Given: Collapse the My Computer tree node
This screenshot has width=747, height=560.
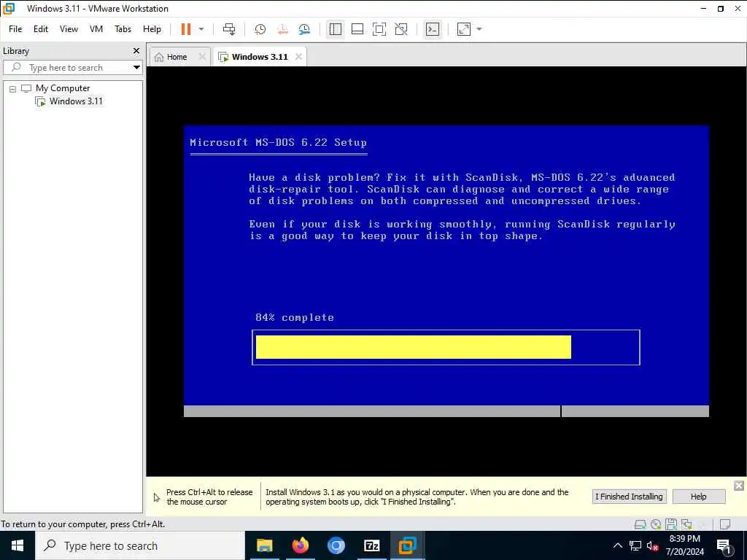Looking at the screenshot, I should [x=13, y=88].
